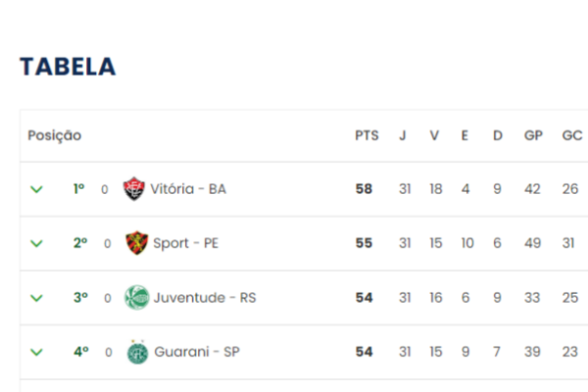Expand the Sport - PE row chevron
588x392 pixels.
[x=36, y=243]
